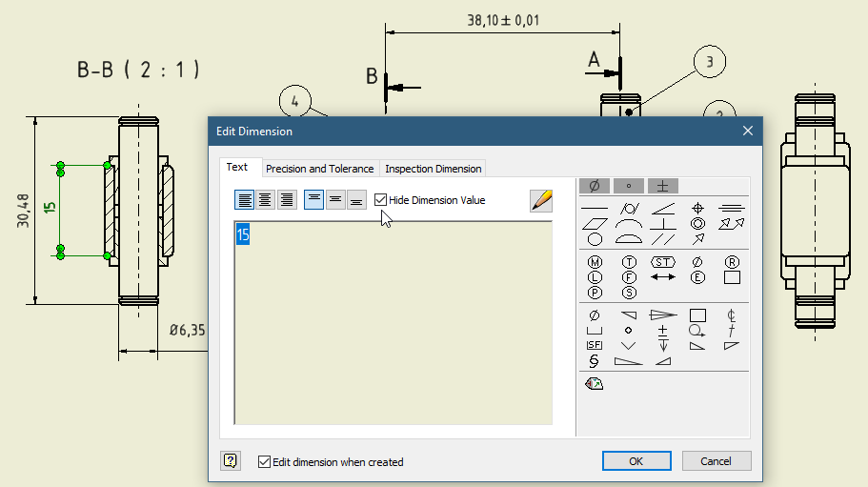Image resolution: width=868 pixels, height=487 pixels.
Task: Insert the circled T modifier symbol
Action: (x=629, y=262)
